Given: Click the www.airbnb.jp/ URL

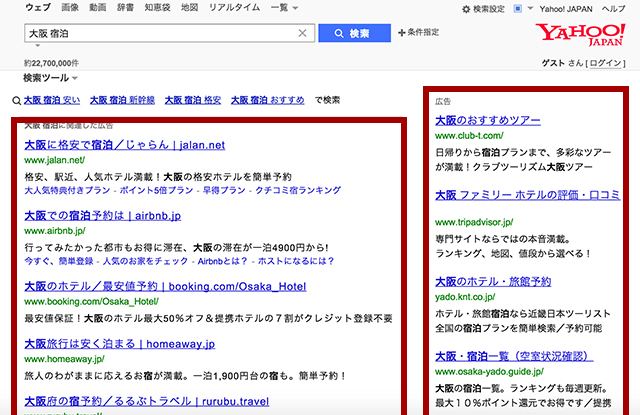Looking at the screenshot, I should pos(55,231).
